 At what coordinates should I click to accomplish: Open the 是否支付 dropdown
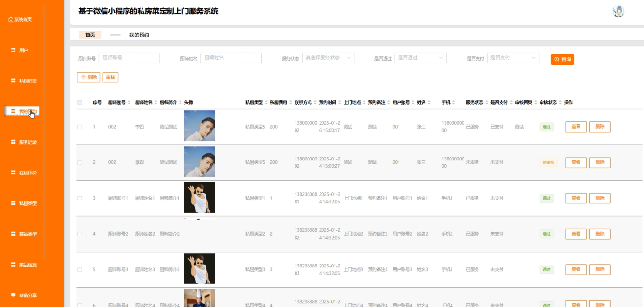[x=513, y=58]
